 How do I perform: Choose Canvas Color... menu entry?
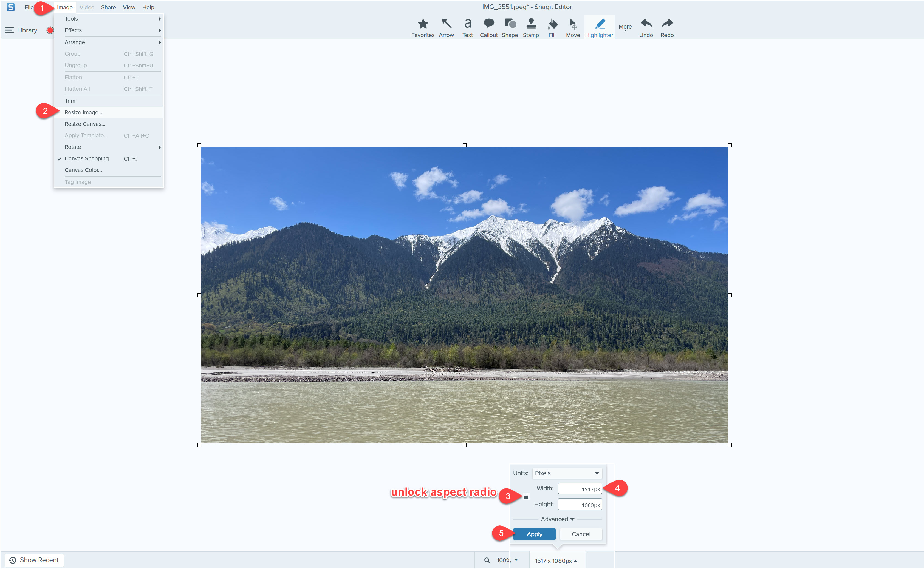coord(108,170)
